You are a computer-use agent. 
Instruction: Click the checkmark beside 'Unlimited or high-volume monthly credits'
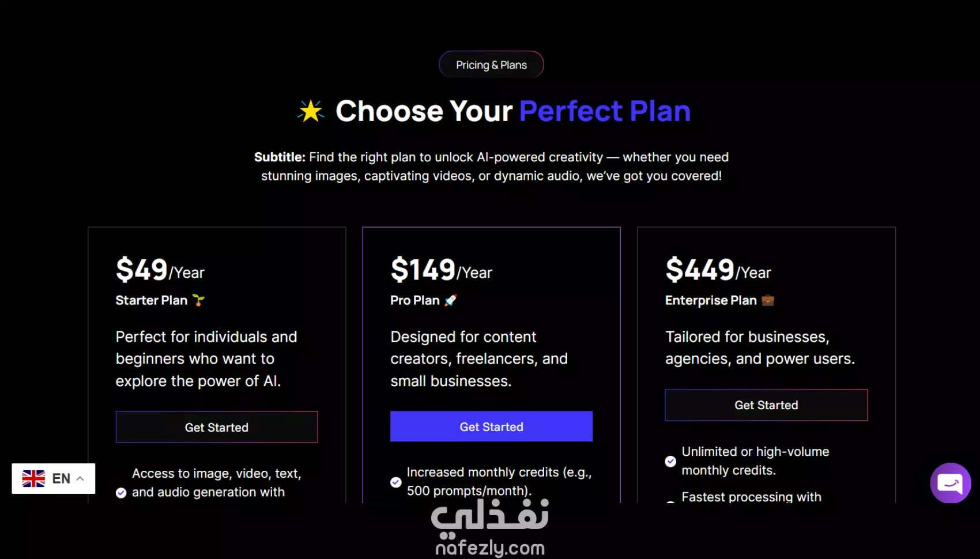click(670, 461)
